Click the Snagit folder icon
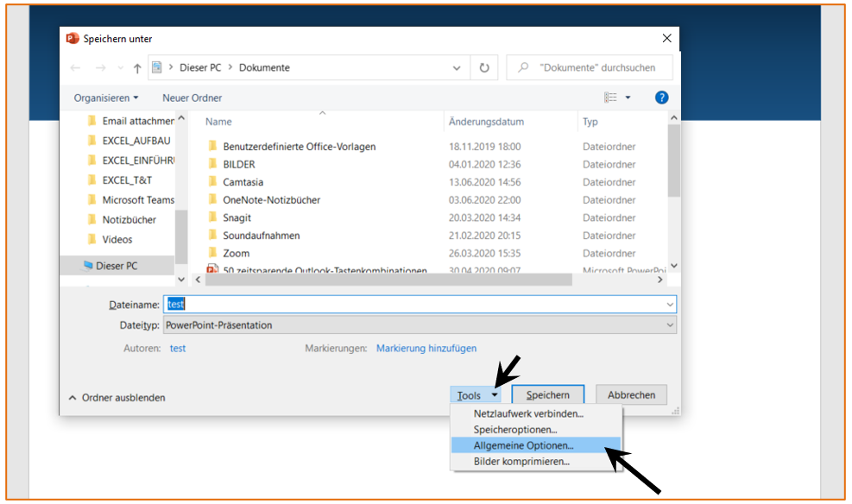The width and height of the screenshot is (852, 504). point(213,217)
